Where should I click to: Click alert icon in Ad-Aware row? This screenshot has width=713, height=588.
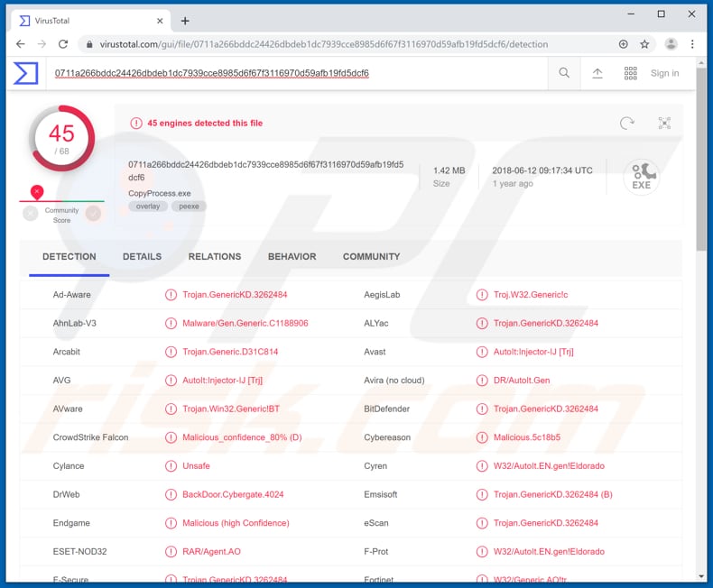pos(171,295)
